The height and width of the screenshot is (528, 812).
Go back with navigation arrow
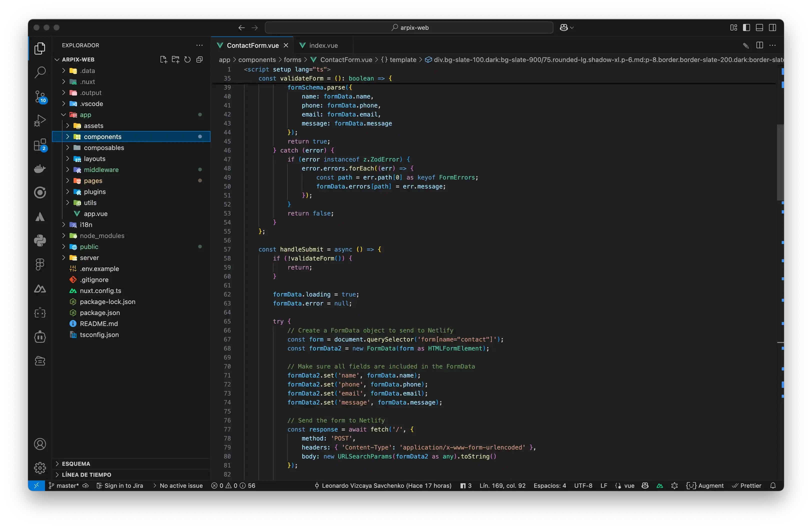pos(241,28)
